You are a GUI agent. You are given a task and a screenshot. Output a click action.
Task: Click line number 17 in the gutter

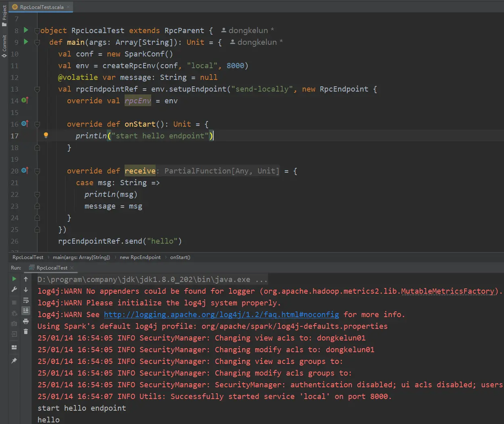click(x=15, y=136)
